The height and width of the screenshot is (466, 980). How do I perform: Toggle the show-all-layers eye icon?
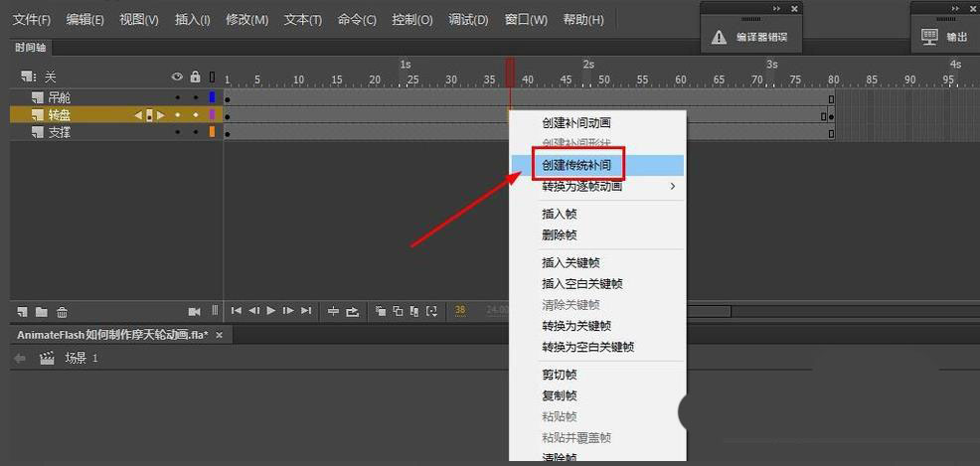178,77
